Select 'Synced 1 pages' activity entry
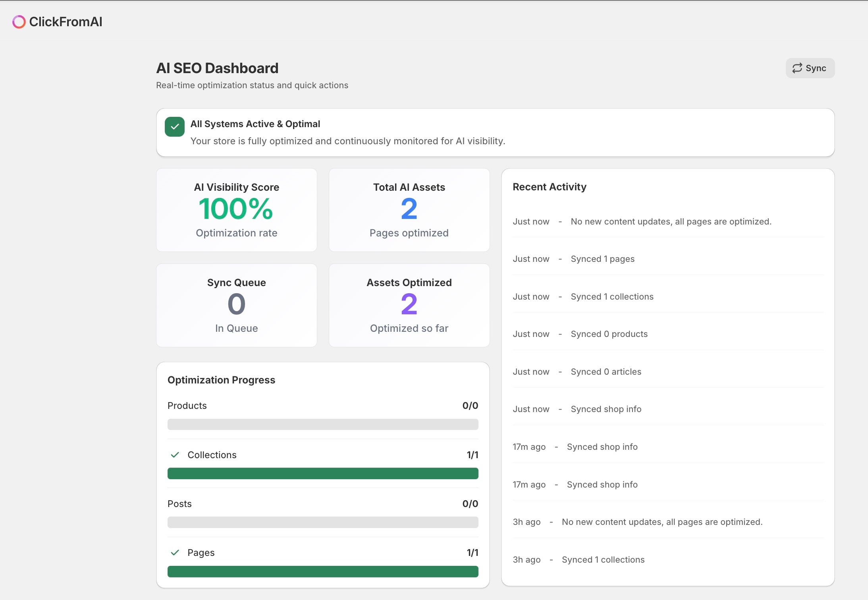Image resolution: width=868 pixels, height=600 pixels. (x=668, y=259)
